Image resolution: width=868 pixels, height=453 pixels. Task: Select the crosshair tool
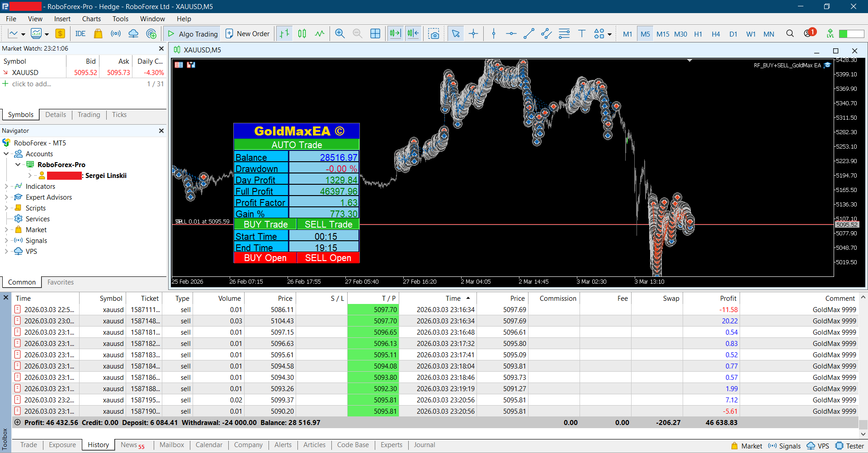point(473,34)
